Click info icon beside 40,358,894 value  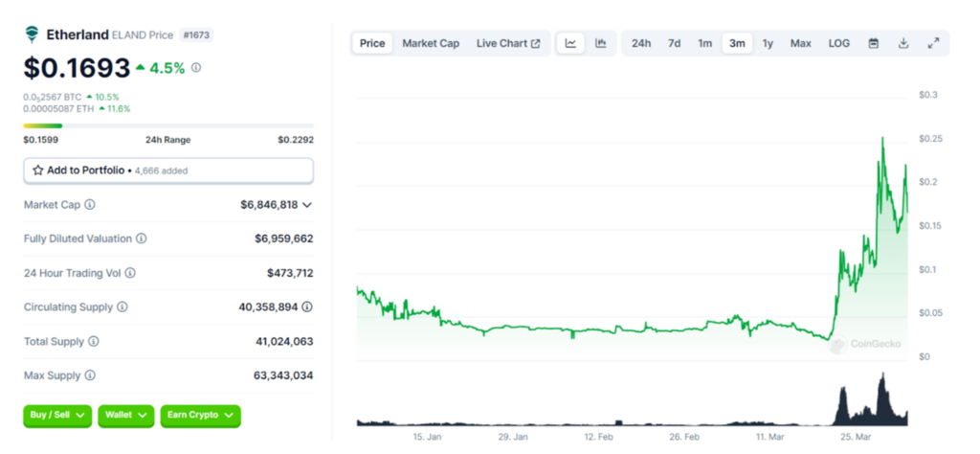[307, 307]
